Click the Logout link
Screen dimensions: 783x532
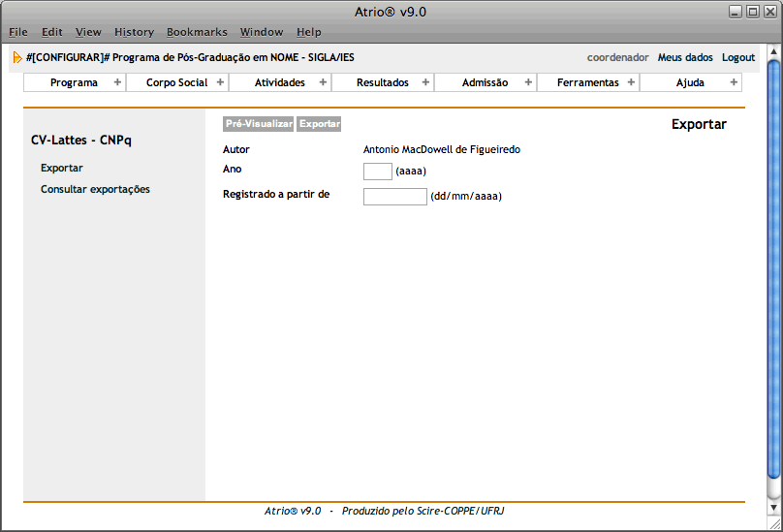tap(738, 58)
